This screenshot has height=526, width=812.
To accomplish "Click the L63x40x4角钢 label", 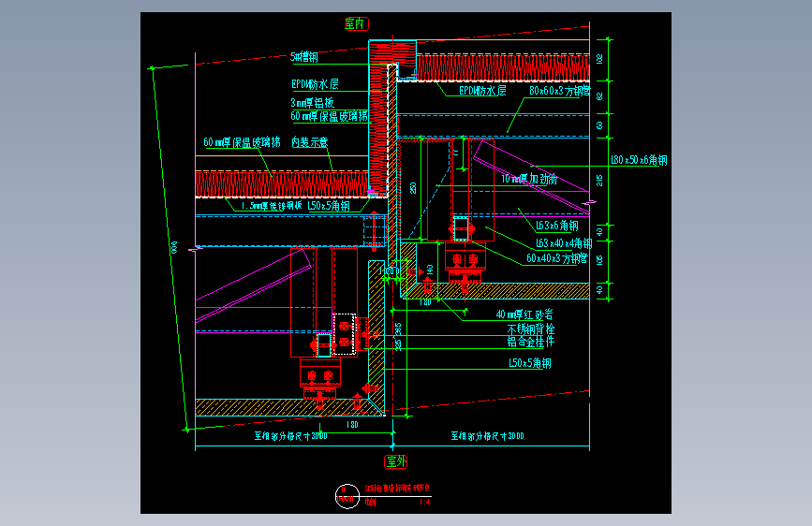I will [564, 243].
